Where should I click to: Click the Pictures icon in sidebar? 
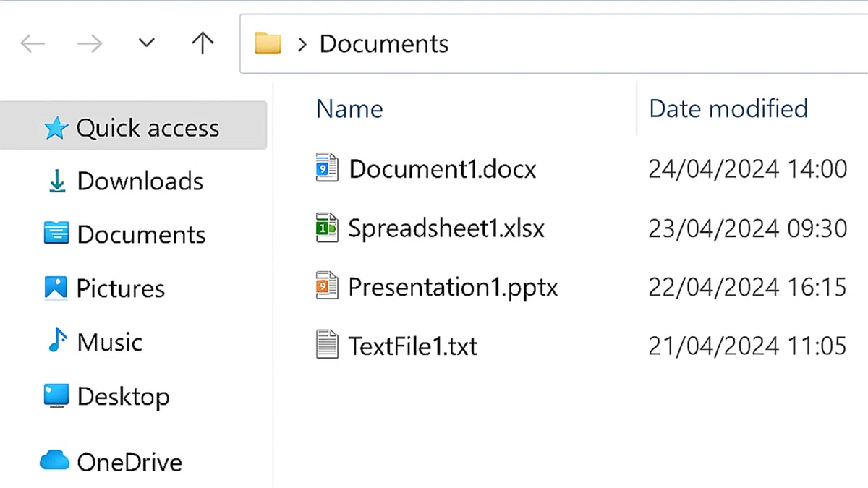point(56,288)
